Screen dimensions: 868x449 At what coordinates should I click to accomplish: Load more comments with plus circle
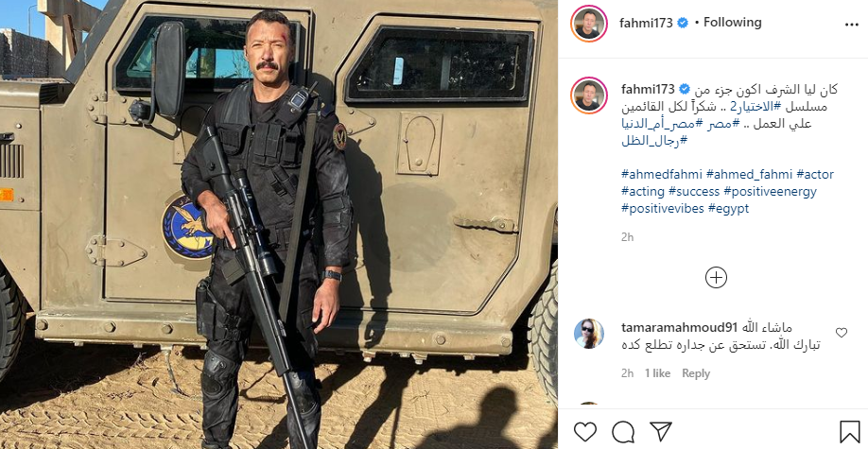point(716,277)
